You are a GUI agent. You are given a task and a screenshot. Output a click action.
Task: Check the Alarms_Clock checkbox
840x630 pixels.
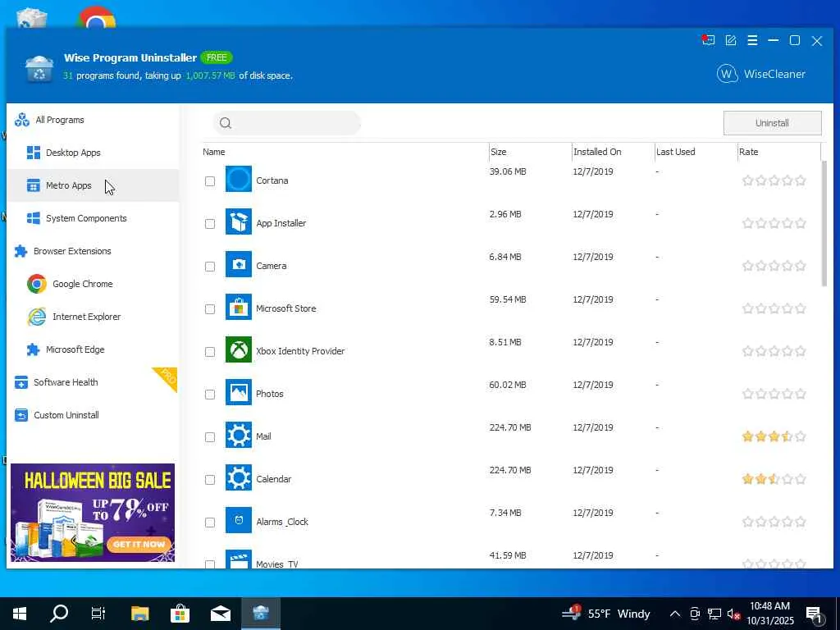tap(210, 523)
